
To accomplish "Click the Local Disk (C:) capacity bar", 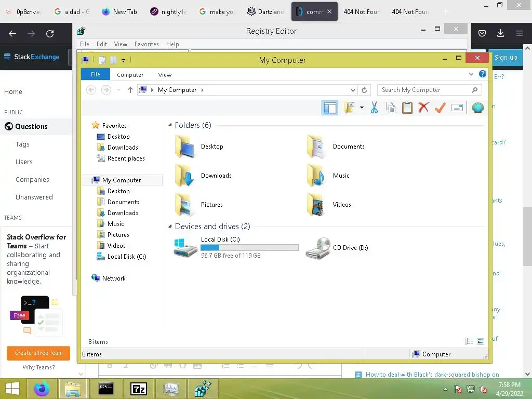I will [x=250, y=248].
